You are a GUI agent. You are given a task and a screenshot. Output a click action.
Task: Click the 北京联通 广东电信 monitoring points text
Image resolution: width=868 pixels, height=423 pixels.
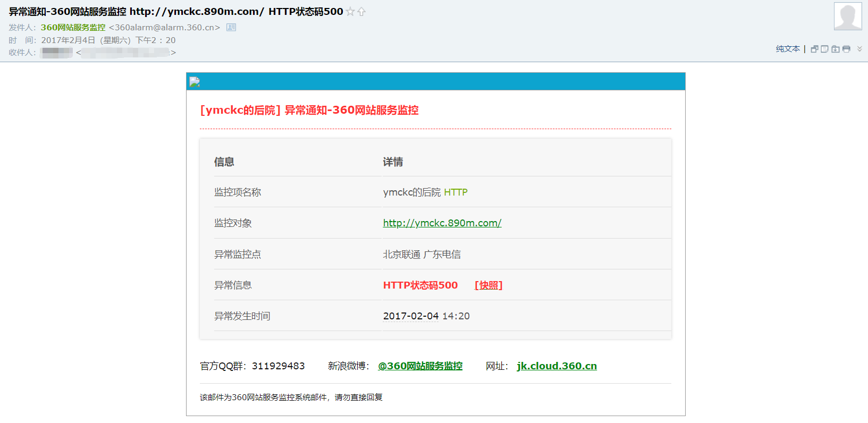click(422, 255)
